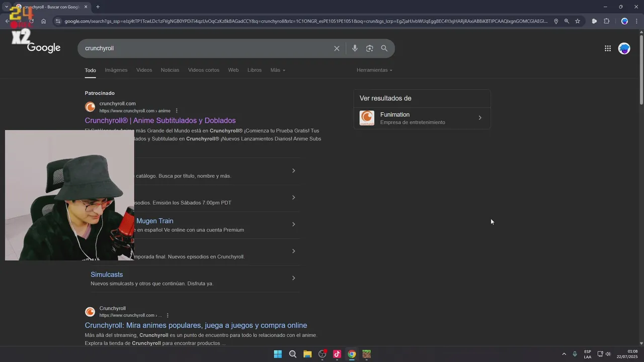The image size is (644, 362).
Task: Start voice search with the microphone icon
Action: pyautogui.click(x=355, y=48)
